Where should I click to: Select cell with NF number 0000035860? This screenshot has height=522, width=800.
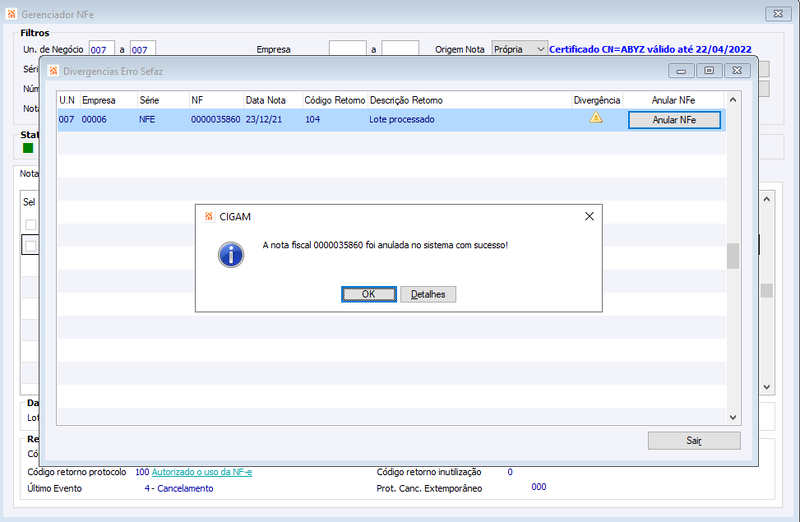(x=215, y=119)
